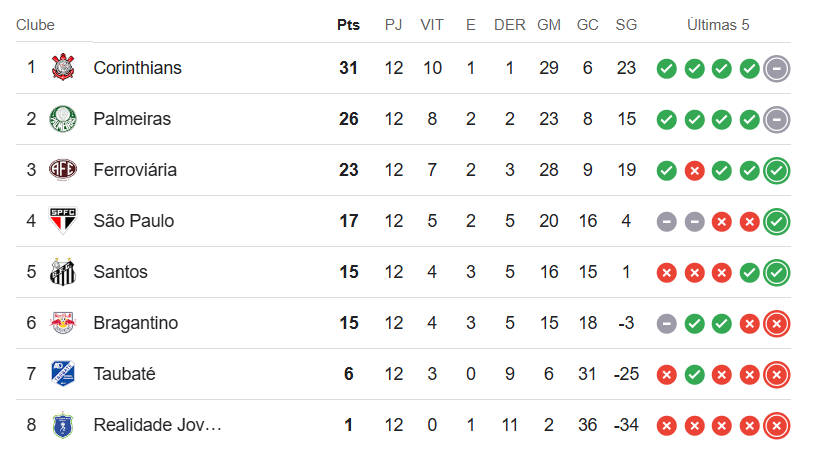Click the São Paulo club crest

62,221
